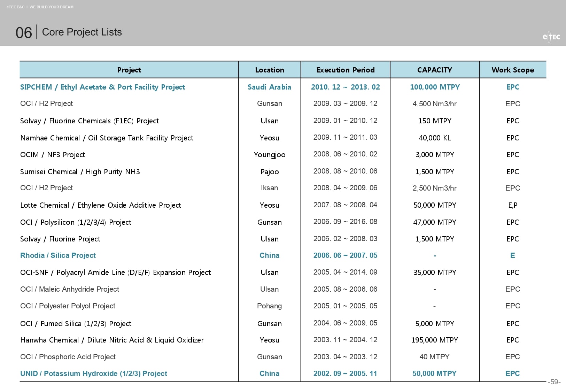Click 'OCI / Polysilicon (1/2/3/4) Project'
This screenshot has height=392, width=566.
76,222
